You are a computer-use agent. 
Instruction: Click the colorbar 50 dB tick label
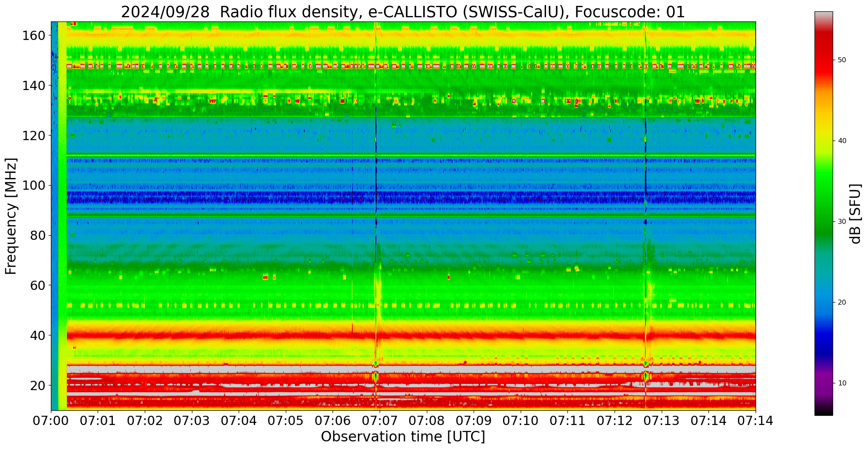coord(842,60)
